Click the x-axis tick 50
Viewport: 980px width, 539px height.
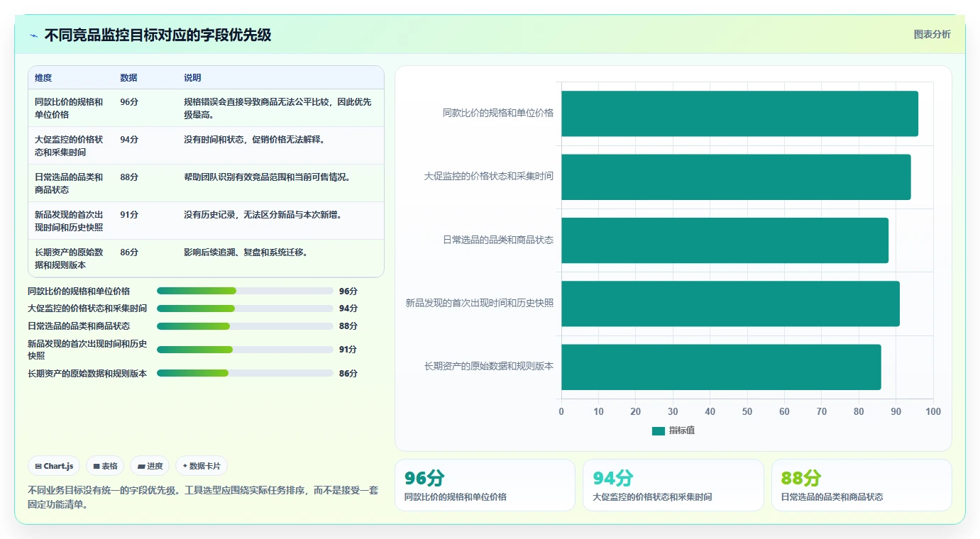coord(747,412)
